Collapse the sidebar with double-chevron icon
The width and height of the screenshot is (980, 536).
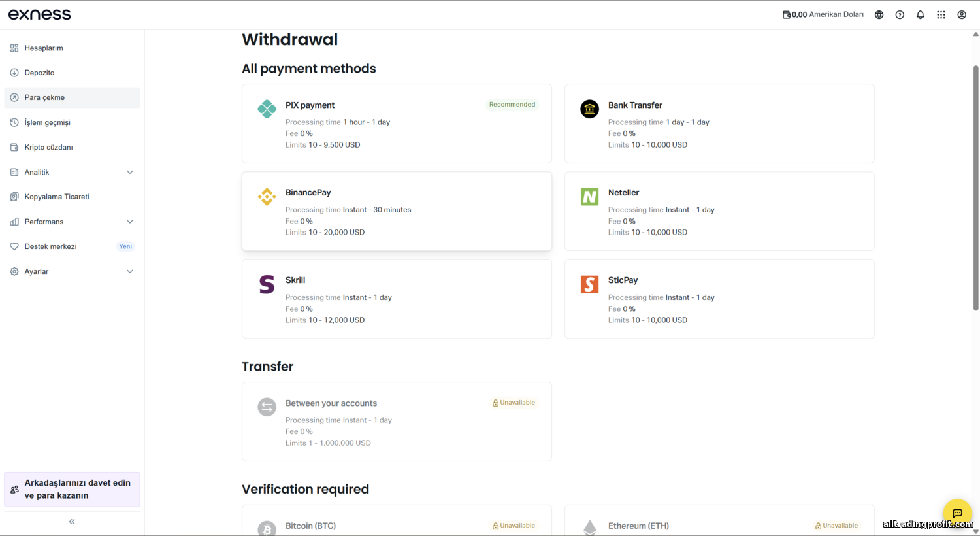(72, 522)
